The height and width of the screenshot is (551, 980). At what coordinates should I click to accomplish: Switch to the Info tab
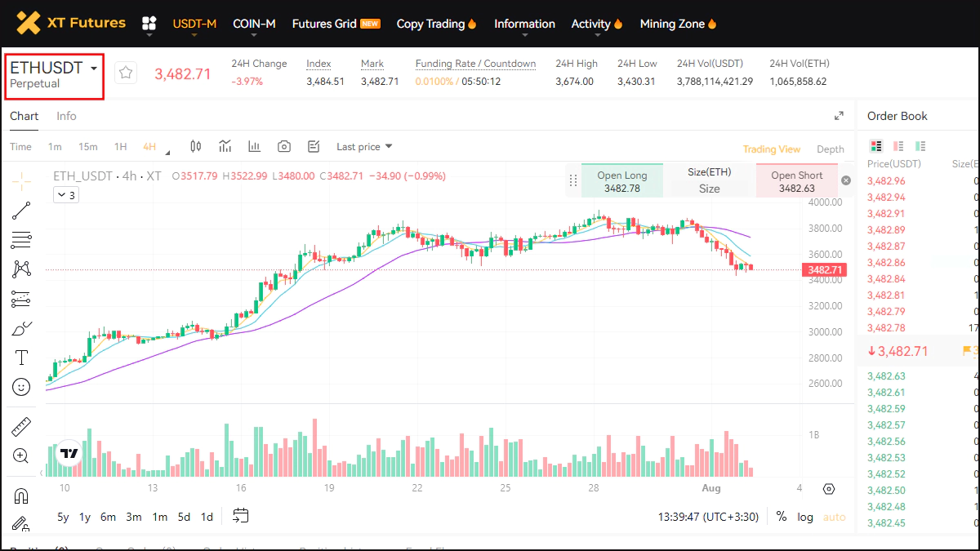click(x=66, y=116)
